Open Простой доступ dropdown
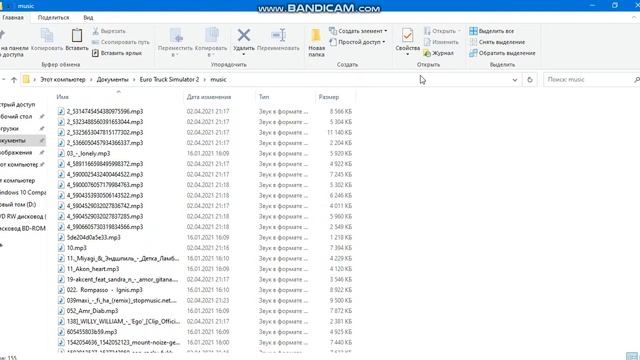This screenshot has width=640, height=360. click(357, 42)
